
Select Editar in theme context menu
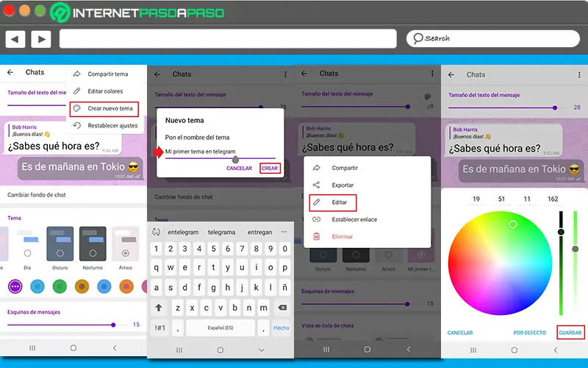pyautogui.click(x=333, y=202)
